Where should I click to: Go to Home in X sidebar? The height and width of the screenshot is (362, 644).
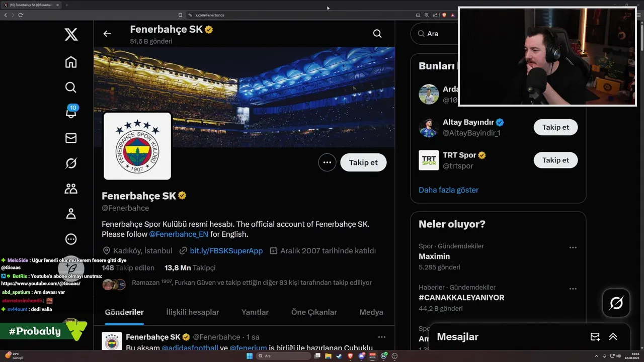[71, 62]
